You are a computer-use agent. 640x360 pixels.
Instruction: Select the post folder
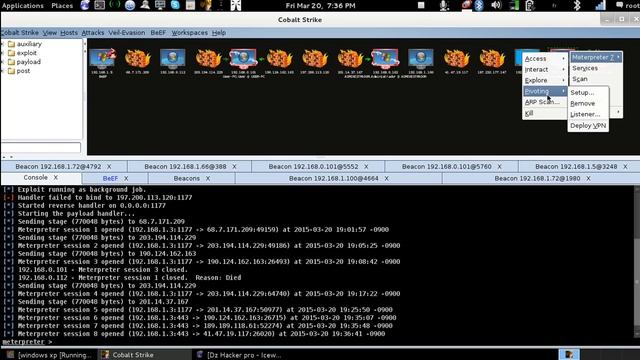tap(19, 71)
